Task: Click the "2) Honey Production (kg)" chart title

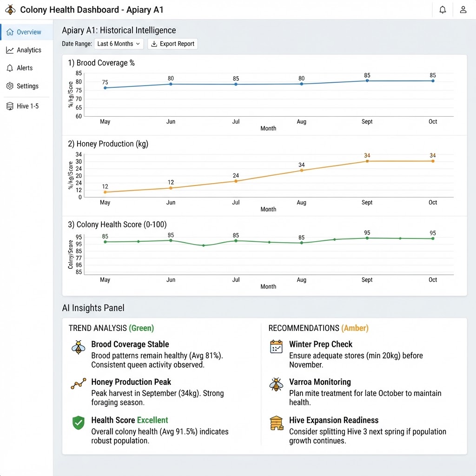Action: (108, 144)
